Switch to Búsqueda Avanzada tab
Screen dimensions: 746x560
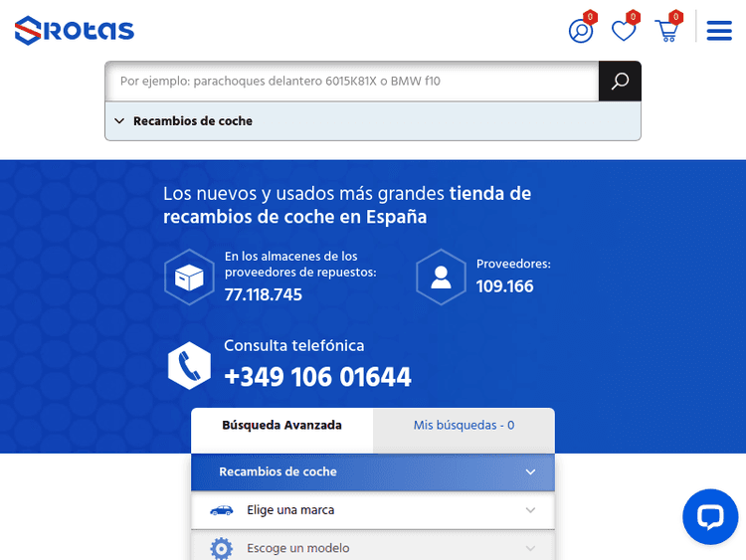pyautogui.click(x=281, y=426)
